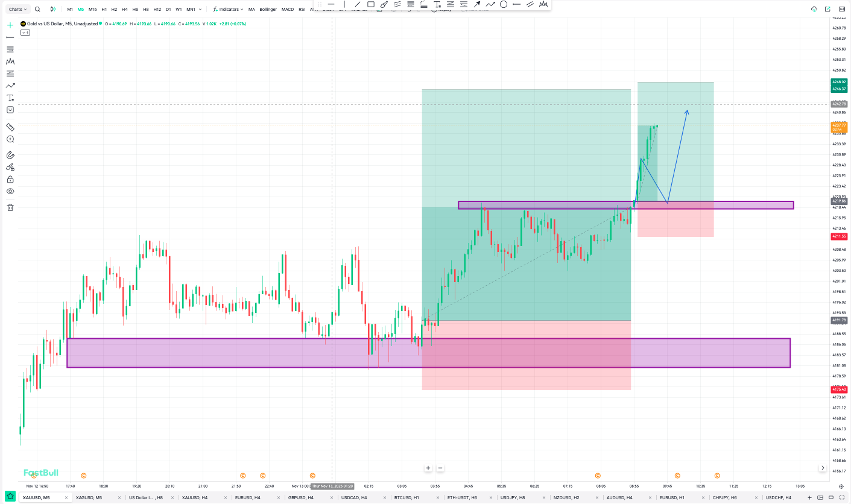This screenshot has height=504, width=851.
Task: Select the arrow drawing tool
Action: tap(477, 4)
